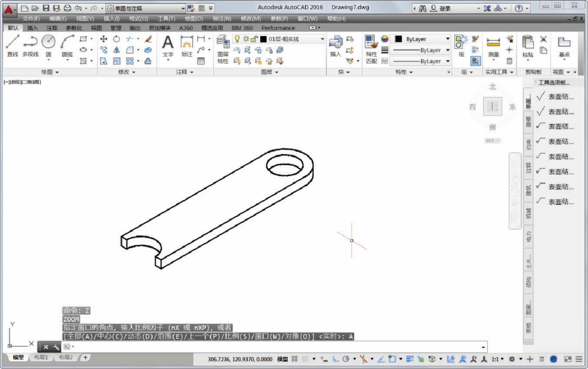The width and height of the screenshot is (588, 369).
Task: Click the 登录 sign-in button
Action: (x=441, y=8)
